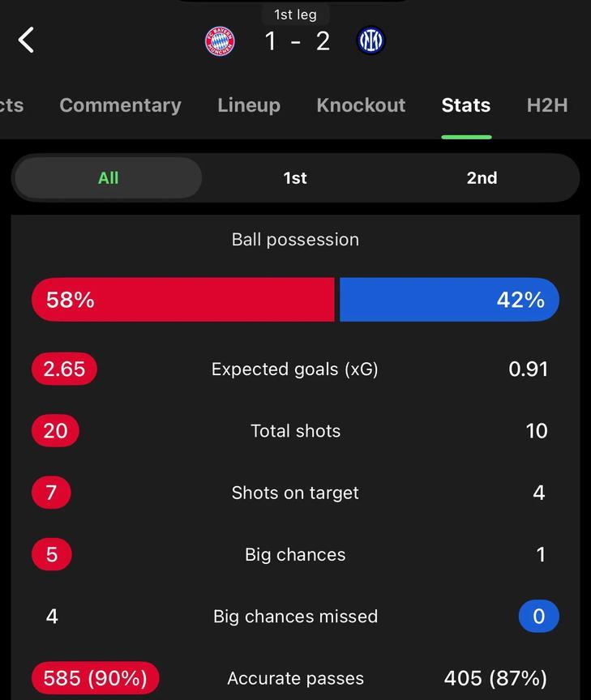Tap the Total shots stat label
The height and width of the screenshot is (700, 591).
click(295, 431)
